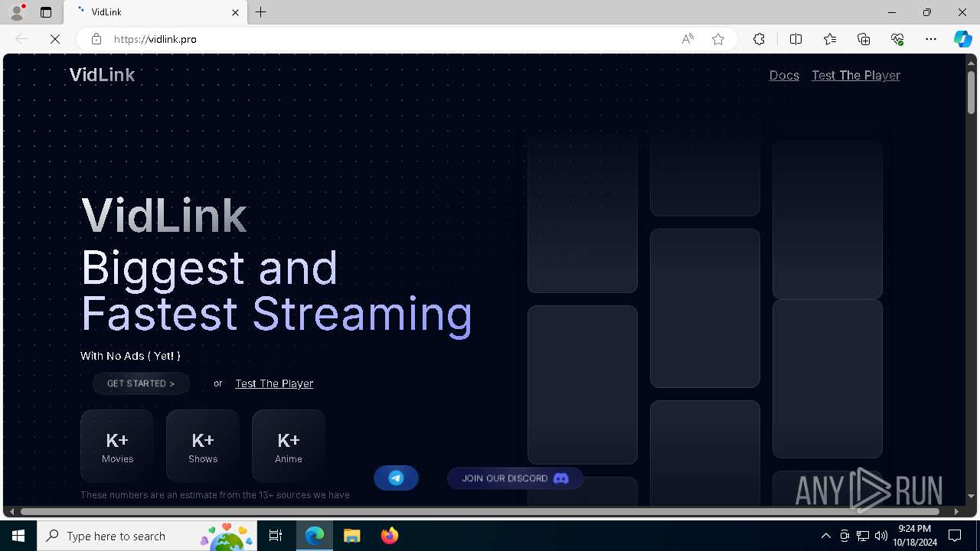Open the profile avatar icon
The height and width of the screenshot is (551, 980).
(17, 12)
